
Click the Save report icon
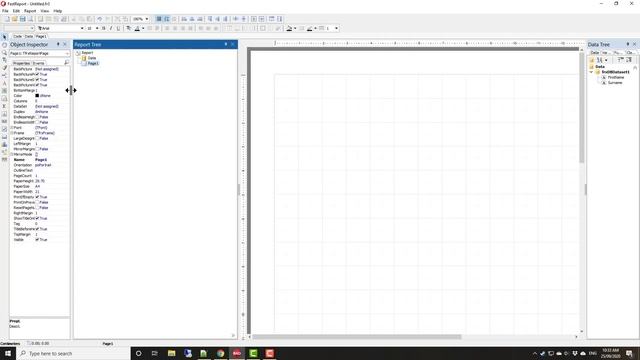22,19
